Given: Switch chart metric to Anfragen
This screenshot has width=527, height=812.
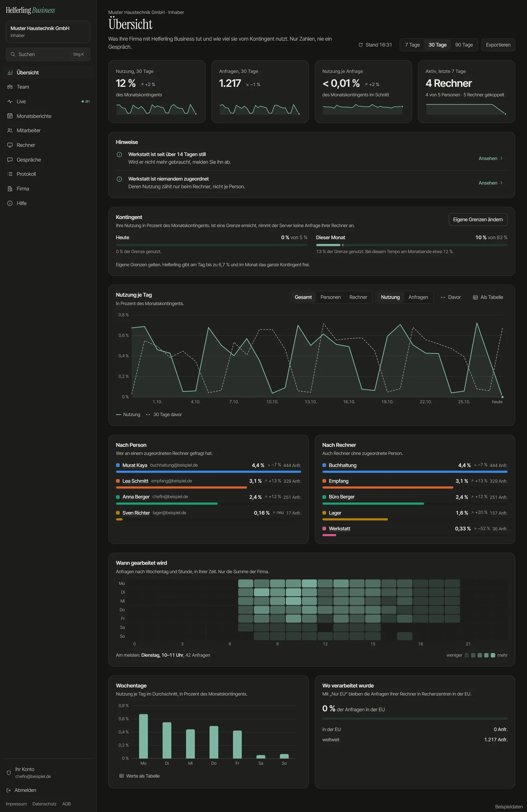Looking at the screenshot, I should pyautogui.click(x=418, y=297).
